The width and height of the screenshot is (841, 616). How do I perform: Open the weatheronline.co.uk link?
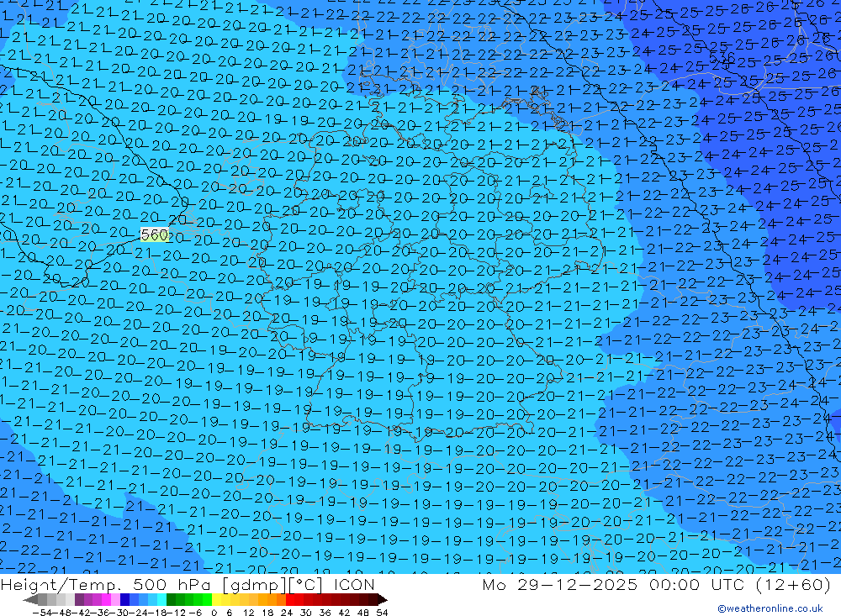tap(770, 608)
